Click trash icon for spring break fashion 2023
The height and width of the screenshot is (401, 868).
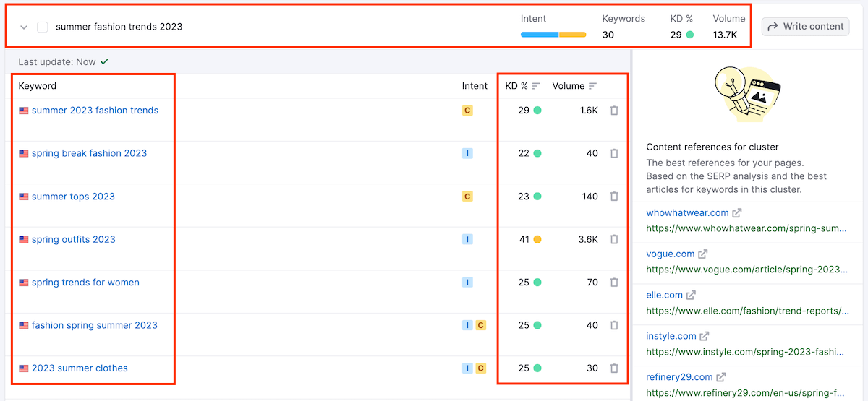[614, 153]
